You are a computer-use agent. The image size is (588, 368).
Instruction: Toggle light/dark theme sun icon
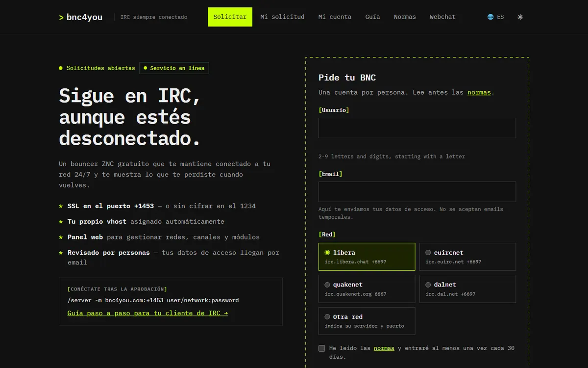[520, 17]
